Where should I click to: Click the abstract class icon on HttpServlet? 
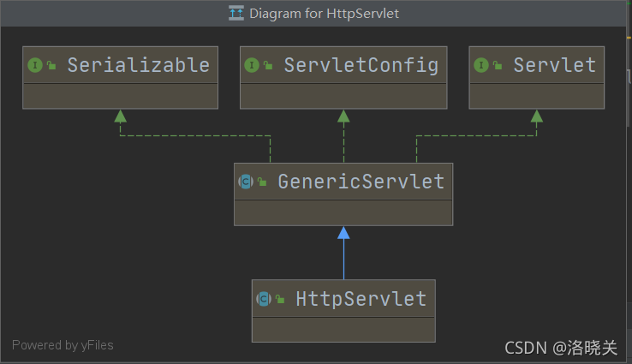tap(264, 299)
